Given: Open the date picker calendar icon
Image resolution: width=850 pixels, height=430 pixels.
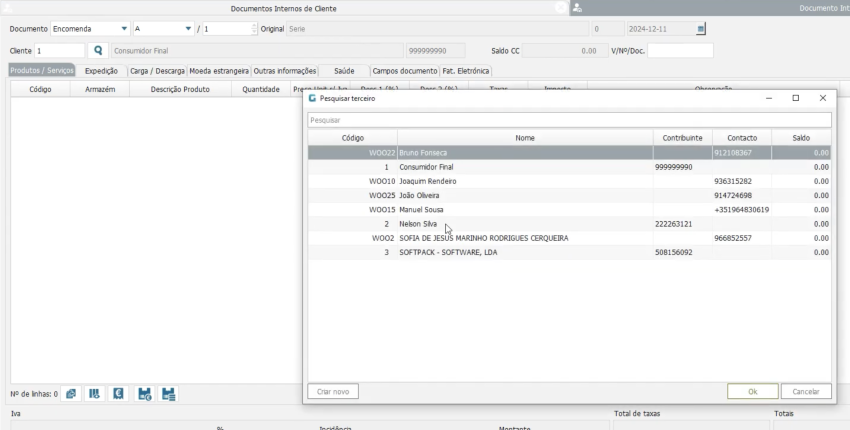Looking at the screenshot, I should [x=700, y=29].
